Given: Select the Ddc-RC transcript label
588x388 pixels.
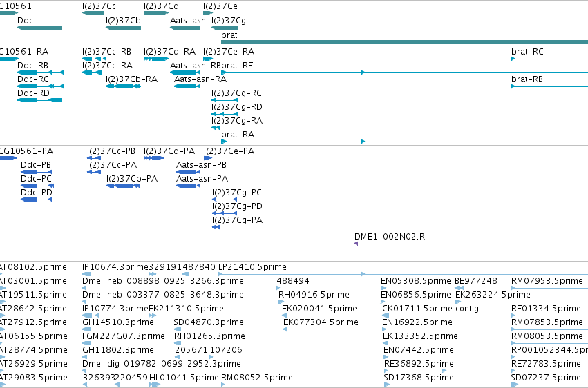Looking at the screenshot, I should (33, 79).
